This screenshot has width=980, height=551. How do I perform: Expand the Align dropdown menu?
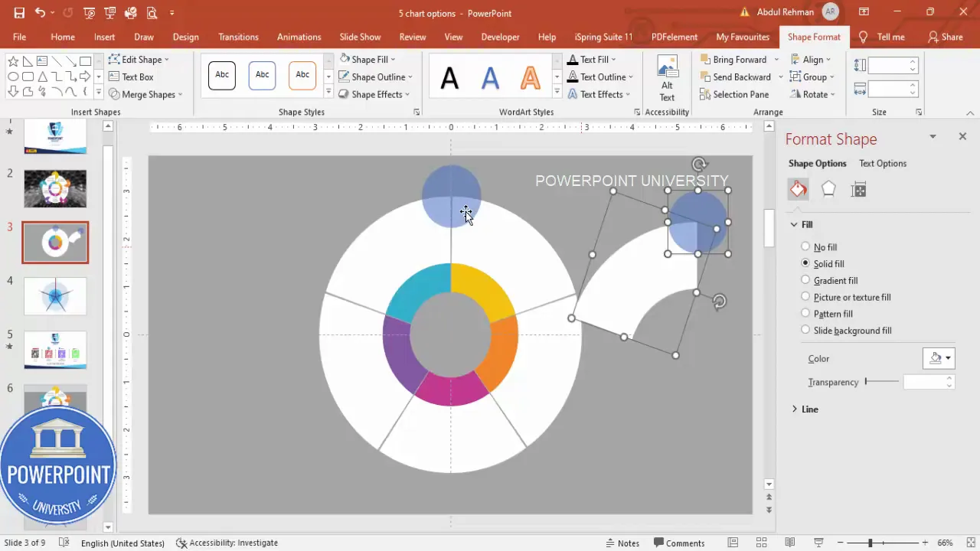tap(812, 59)
